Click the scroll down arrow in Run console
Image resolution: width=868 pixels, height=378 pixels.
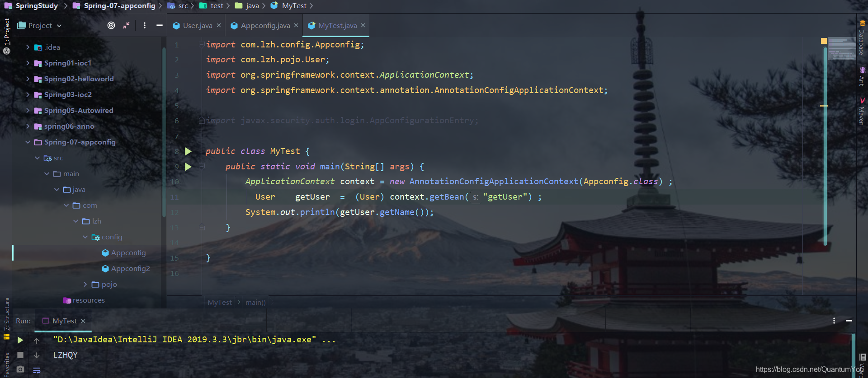37,355
